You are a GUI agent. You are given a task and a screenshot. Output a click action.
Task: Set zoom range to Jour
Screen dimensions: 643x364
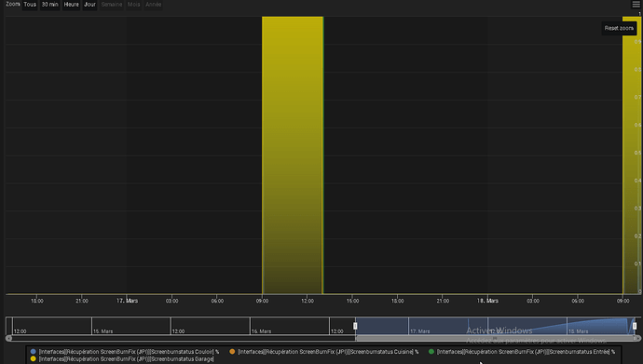[89, 5]
